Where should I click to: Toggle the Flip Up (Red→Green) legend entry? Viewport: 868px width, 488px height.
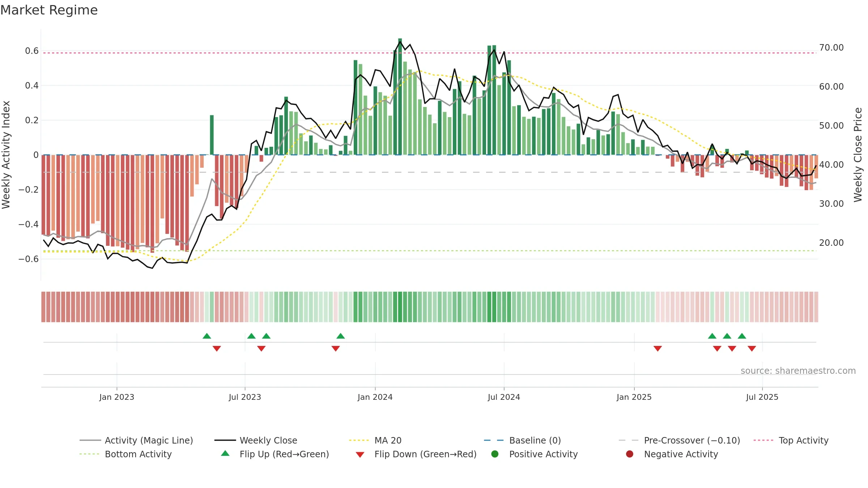[x=275, y=454]
